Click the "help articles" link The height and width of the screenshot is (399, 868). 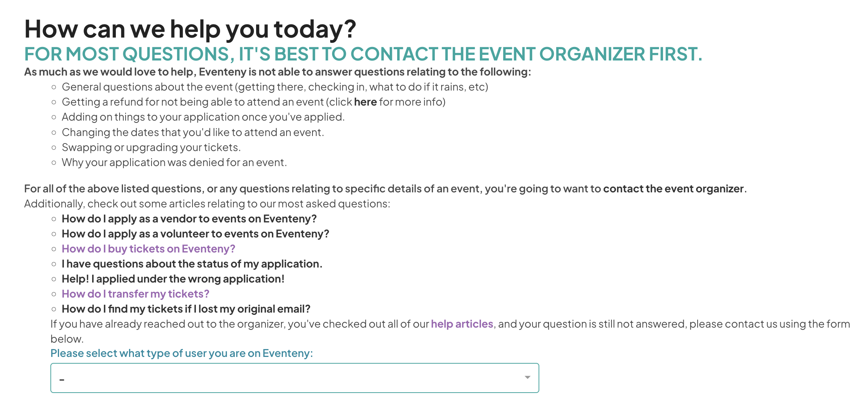coord(462,323)
